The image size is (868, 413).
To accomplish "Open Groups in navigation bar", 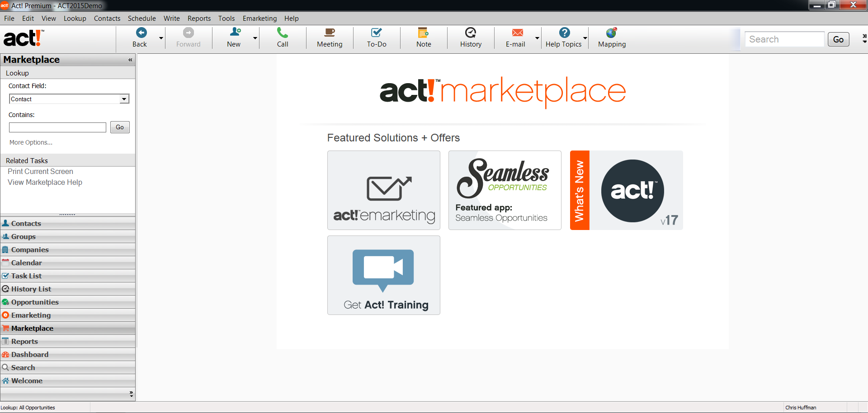I will [68, 236].
